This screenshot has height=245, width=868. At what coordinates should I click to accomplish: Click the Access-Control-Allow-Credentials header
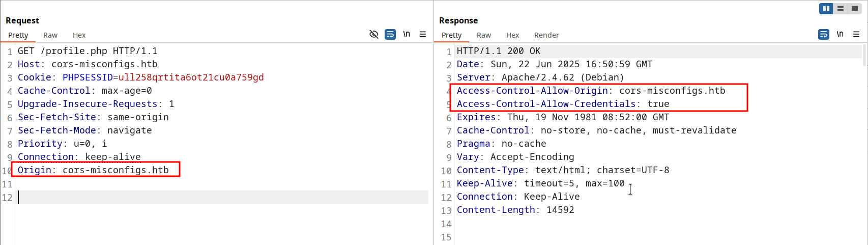click(563, 104)
